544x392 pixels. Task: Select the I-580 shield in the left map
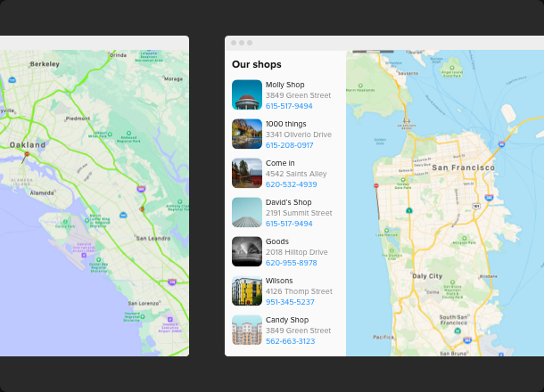(141, 189)
